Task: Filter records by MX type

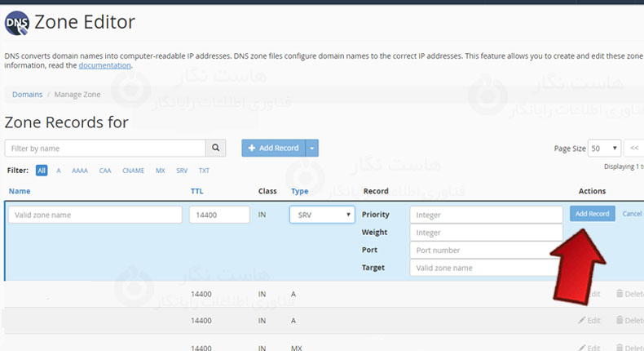Action: [161, 171]
